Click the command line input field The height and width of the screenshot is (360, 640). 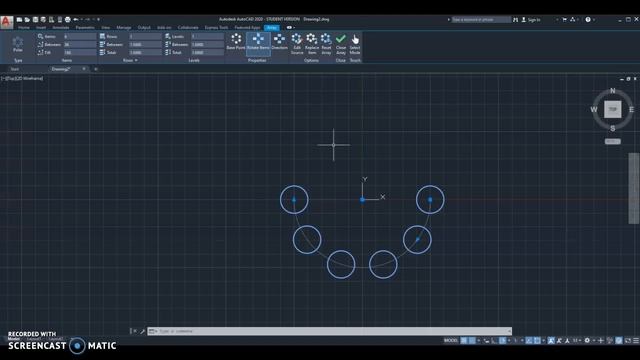(330, 331)
